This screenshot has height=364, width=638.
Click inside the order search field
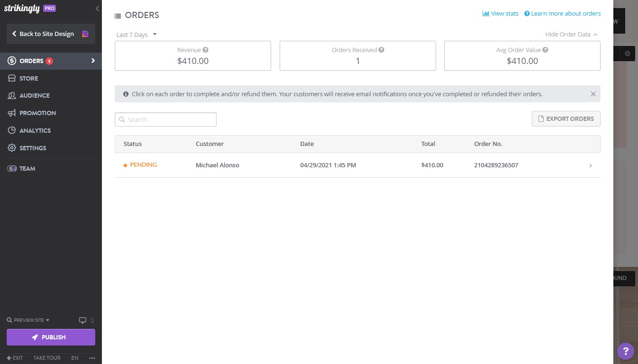165,119
